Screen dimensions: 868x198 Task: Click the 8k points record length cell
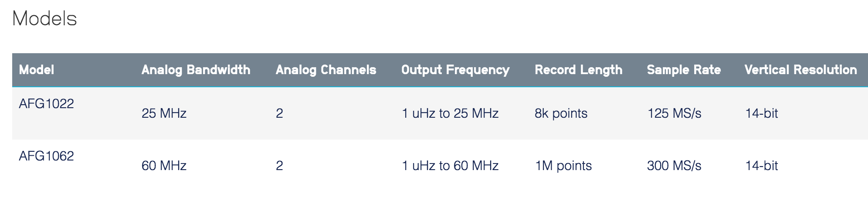click(x=561, y=113)
